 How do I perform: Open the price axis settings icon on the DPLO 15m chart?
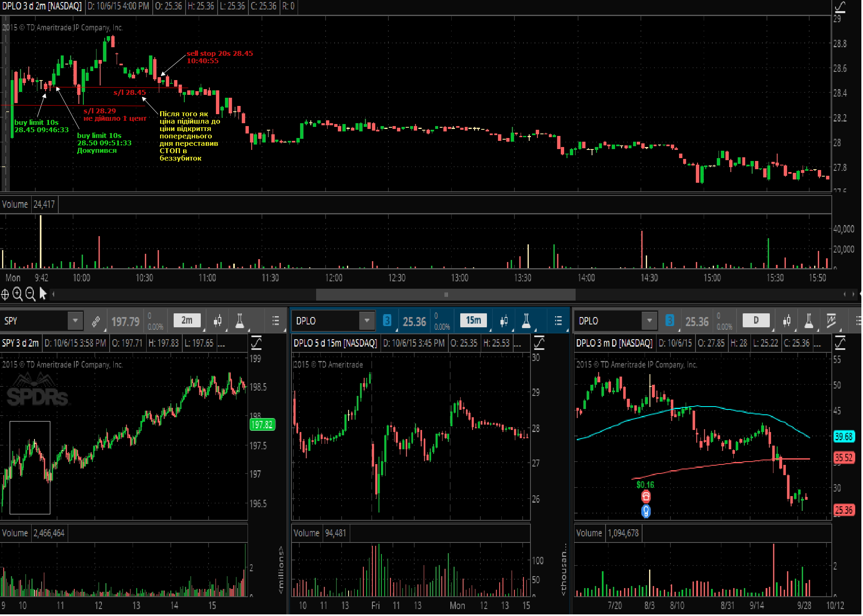539,342
